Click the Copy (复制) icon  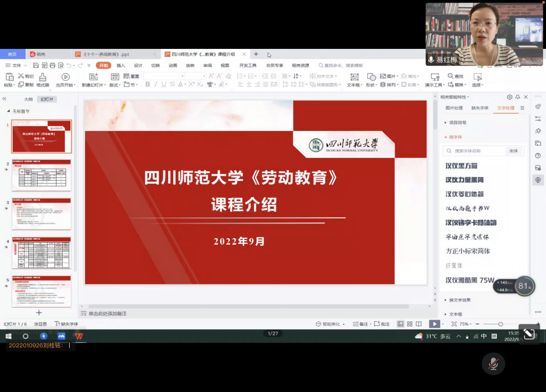pos(21,85)
